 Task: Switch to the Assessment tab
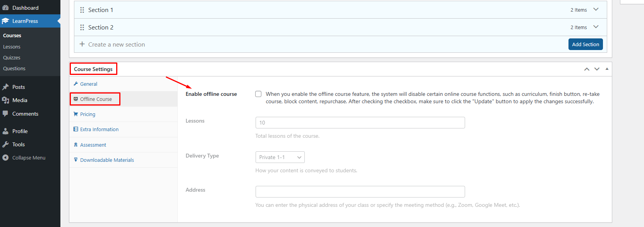pos(93,145)
